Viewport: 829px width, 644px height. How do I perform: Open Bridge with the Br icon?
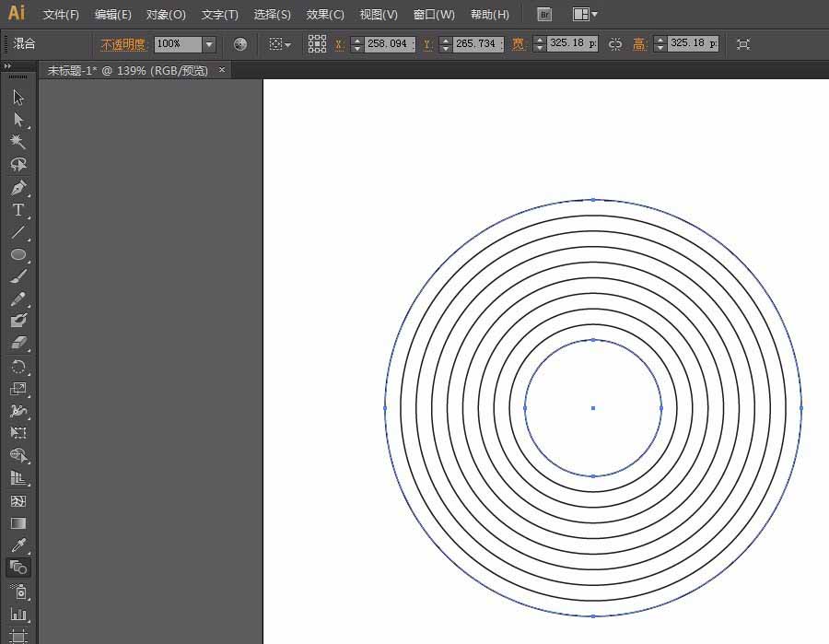pyautogui.click(x=544, y=14)
